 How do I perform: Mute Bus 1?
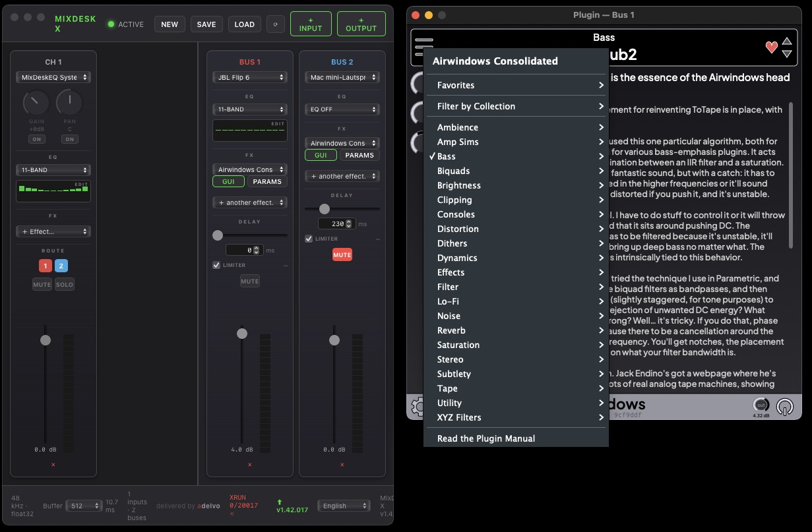[250, 281]
